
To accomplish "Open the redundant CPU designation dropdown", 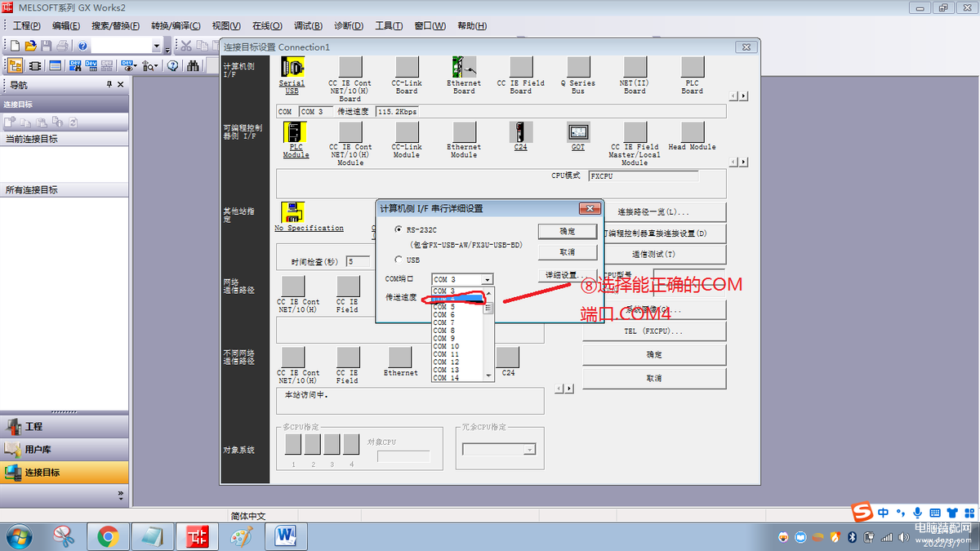I will [529, 450].
